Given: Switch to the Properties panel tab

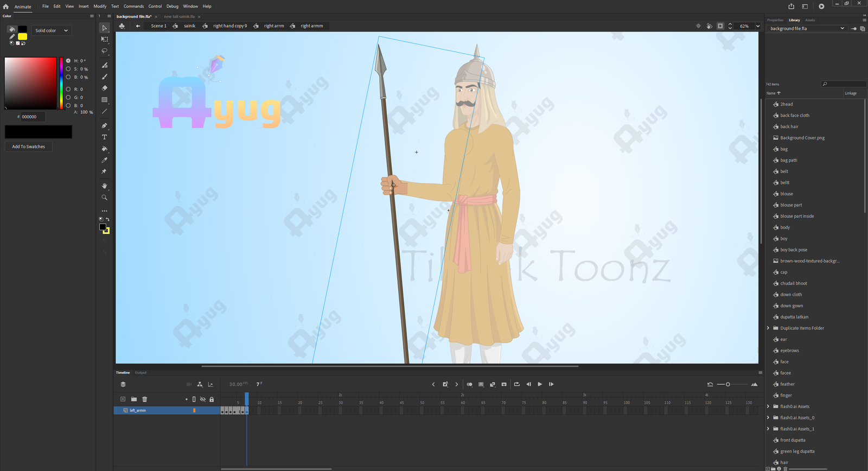Looking at the screenshot, I should (x=775, y=20).
